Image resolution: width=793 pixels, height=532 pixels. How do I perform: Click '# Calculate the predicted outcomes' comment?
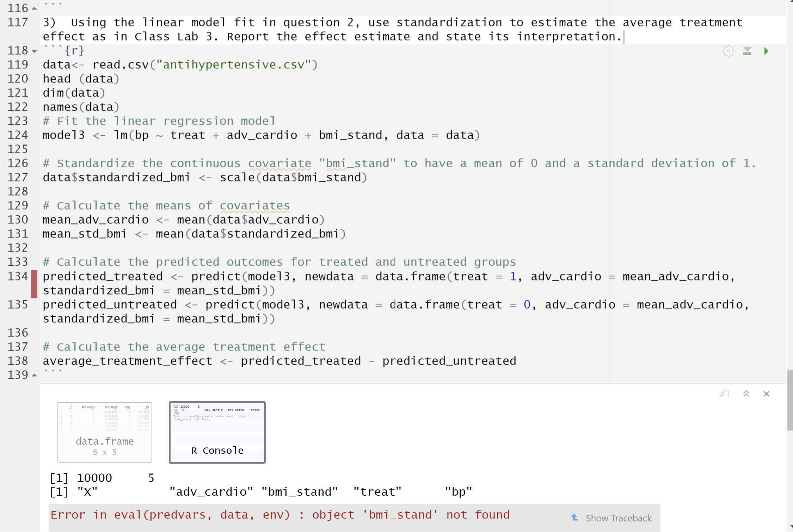tap(279, 262)
